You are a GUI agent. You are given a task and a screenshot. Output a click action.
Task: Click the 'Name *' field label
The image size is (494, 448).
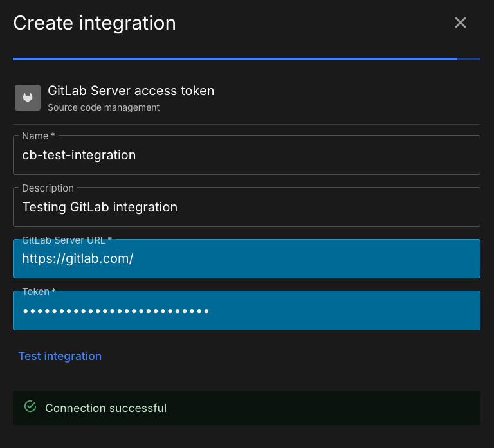[39, 136]
